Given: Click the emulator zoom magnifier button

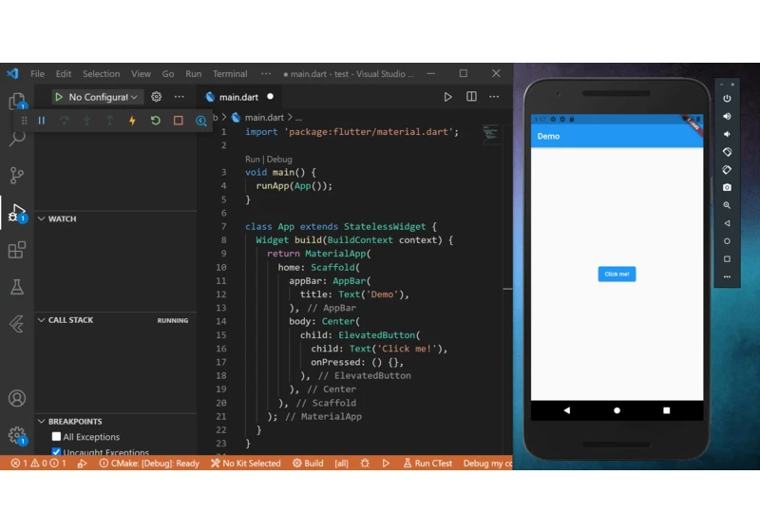Looking at the screenshot, I should (x=727, y=205).
